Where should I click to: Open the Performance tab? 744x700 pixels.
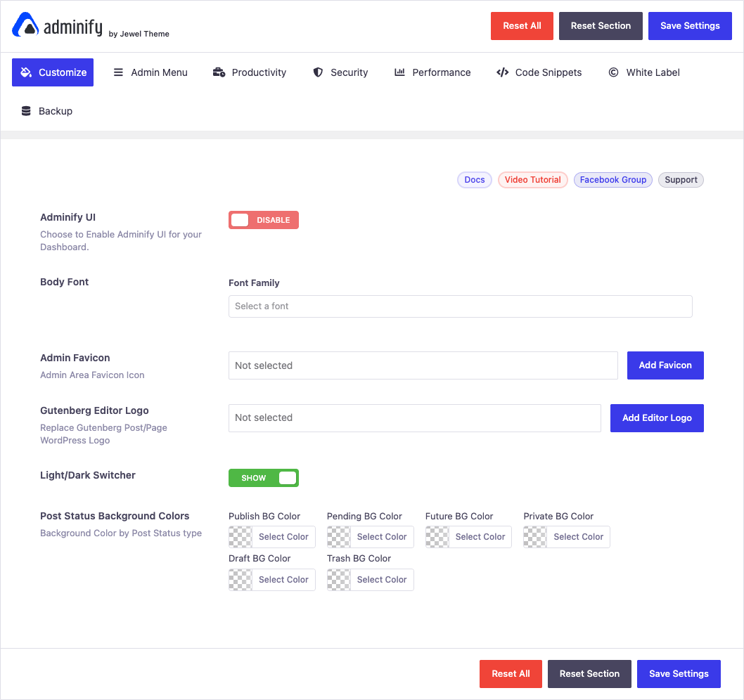click(432, 72)
